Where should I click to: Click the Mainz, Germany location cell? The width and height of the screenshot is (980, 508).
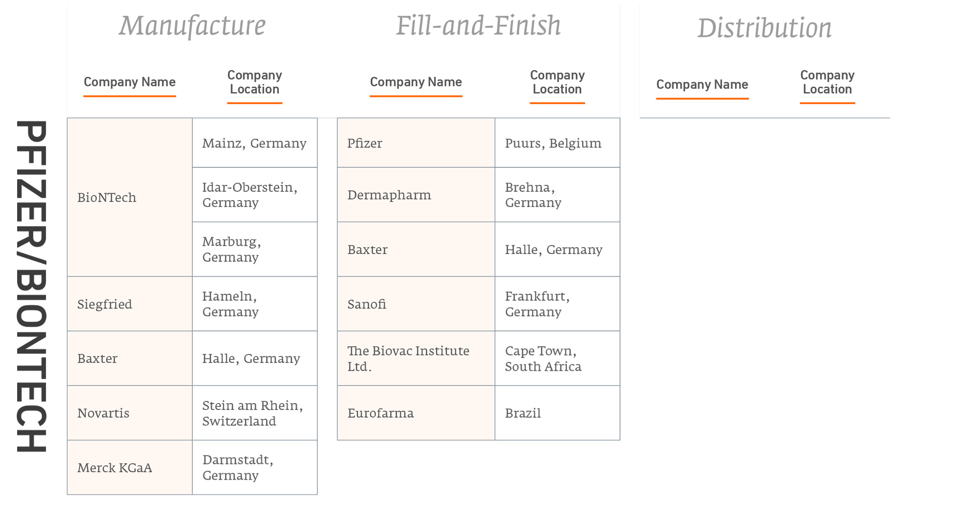pyautogui.click(x=254, y=143)
